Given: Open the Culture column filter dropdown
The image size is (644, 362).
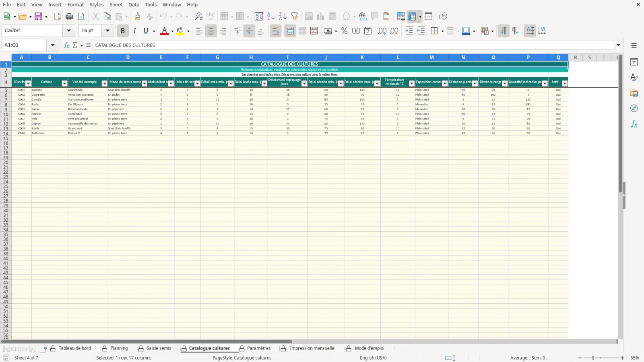Looking at the screenshot, I should coord(64,83).
